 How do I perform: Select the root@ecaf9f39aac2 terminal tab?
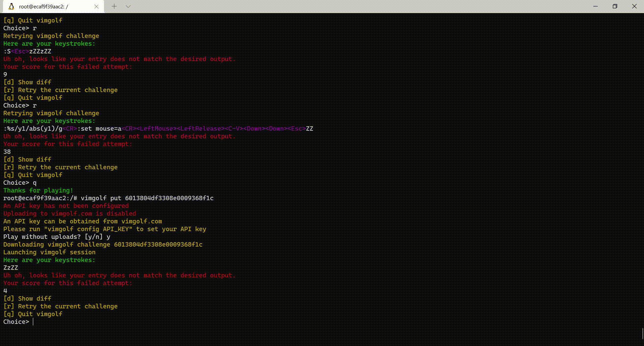pos(54,6)
